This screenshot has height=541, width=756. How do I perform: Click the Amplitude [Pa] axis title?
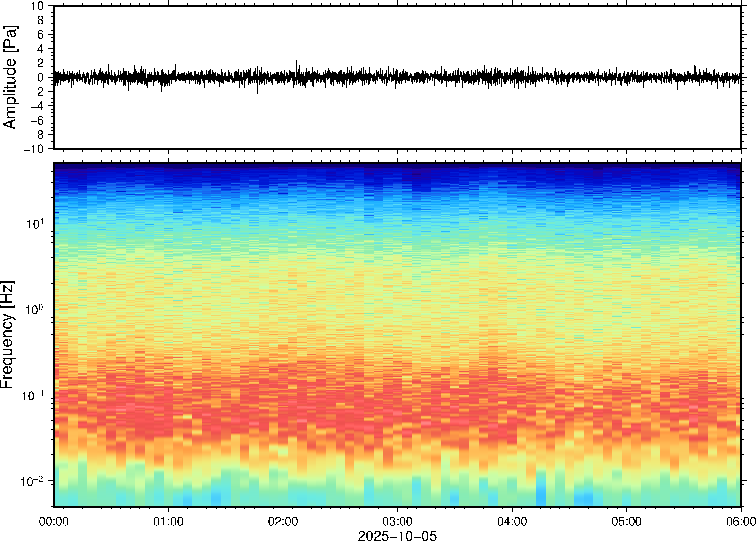(x=10, y=77)
